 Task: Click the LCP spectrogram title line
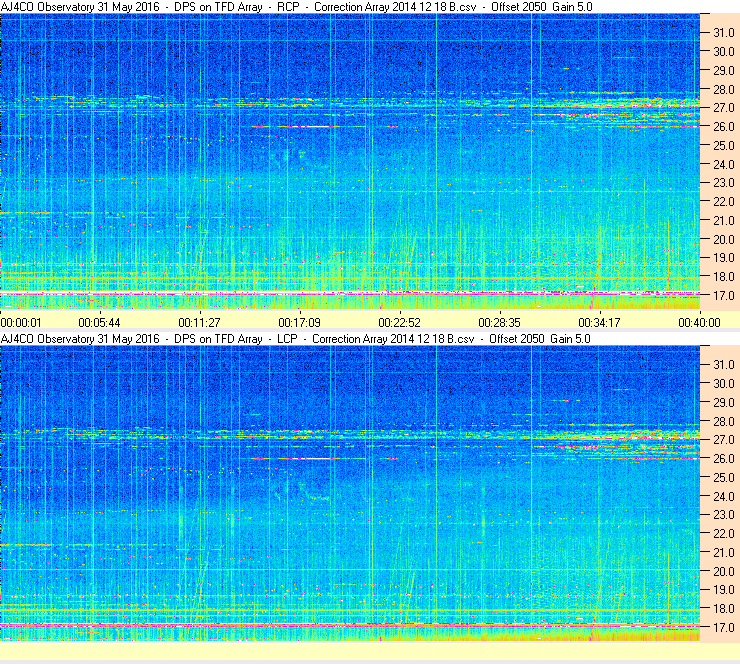coord(295,339)
